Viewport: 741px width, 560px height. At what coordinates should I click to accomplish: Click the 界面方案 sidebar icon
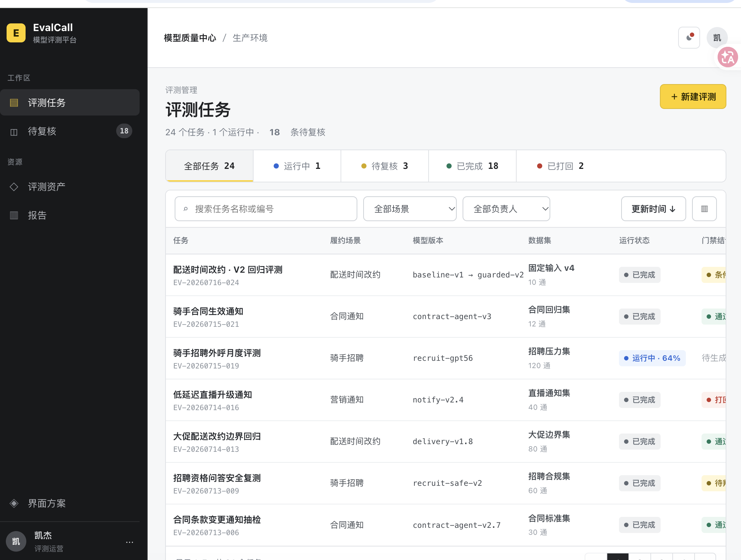[14, 503]
